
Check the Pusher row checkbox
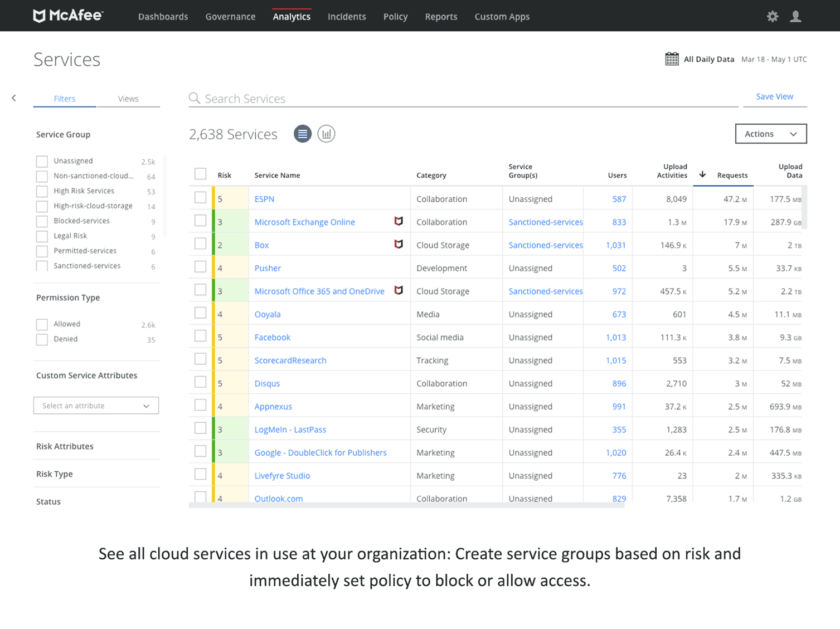point(201,267)
